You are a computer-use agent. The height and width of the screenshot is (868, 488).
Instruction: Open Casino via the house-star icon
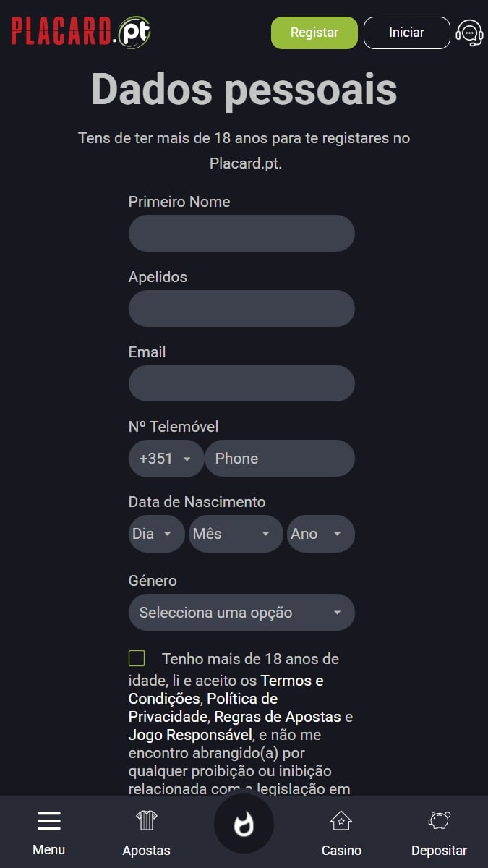coord(341,820)
